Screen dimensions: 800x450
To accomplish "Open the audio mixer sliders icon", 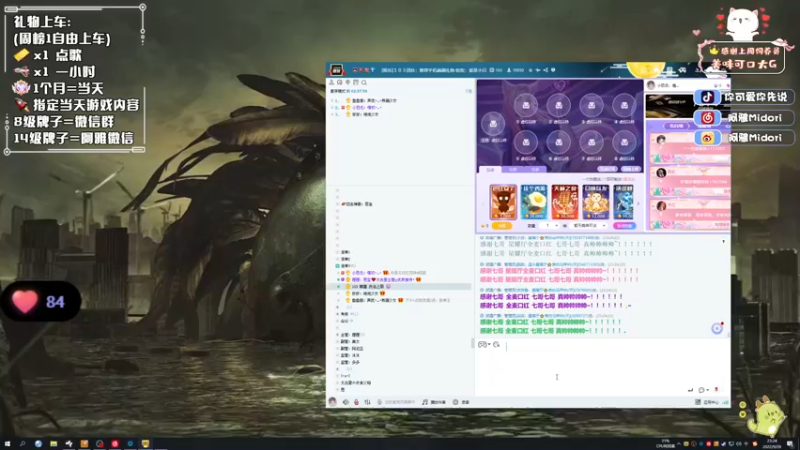I will (367, 402).
